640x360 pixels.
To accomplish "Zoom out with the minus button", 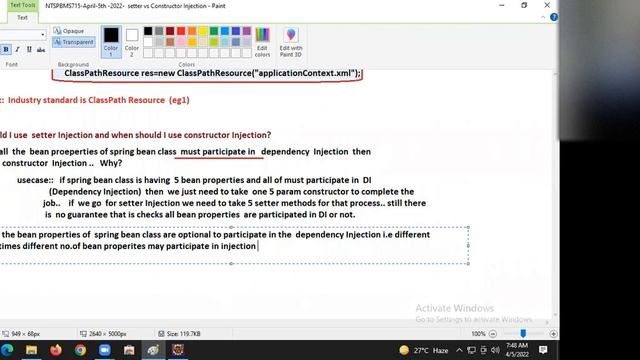I will [x=493, y=334].
